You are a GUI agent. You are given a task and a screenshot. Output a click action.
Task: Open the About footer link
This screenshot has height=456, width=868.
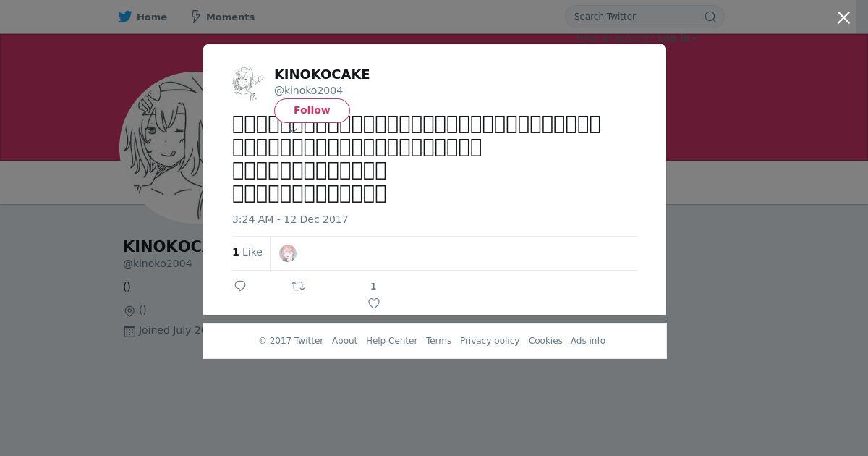344,341
